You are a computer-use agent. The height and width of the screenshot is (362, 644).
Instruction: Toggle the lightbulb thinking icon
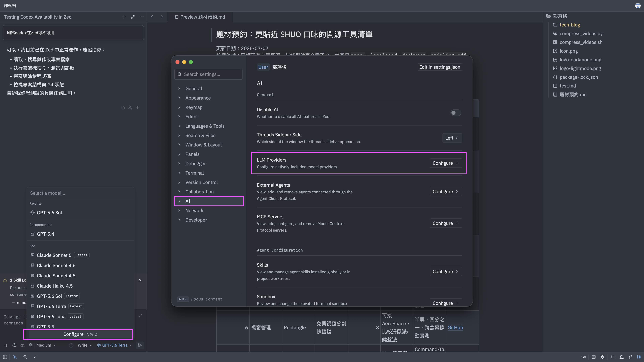[x=31, y=345]
